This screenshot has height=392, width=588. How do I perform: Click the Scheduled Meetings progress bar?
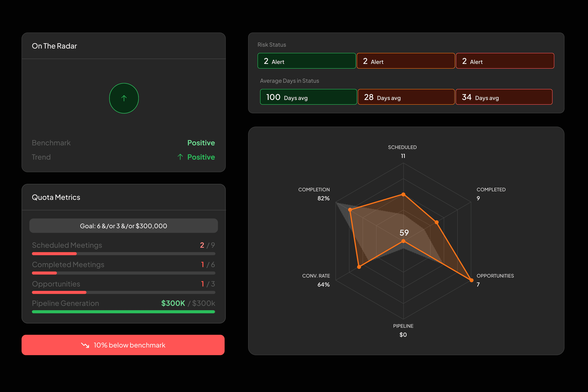[x=123, y=253]
